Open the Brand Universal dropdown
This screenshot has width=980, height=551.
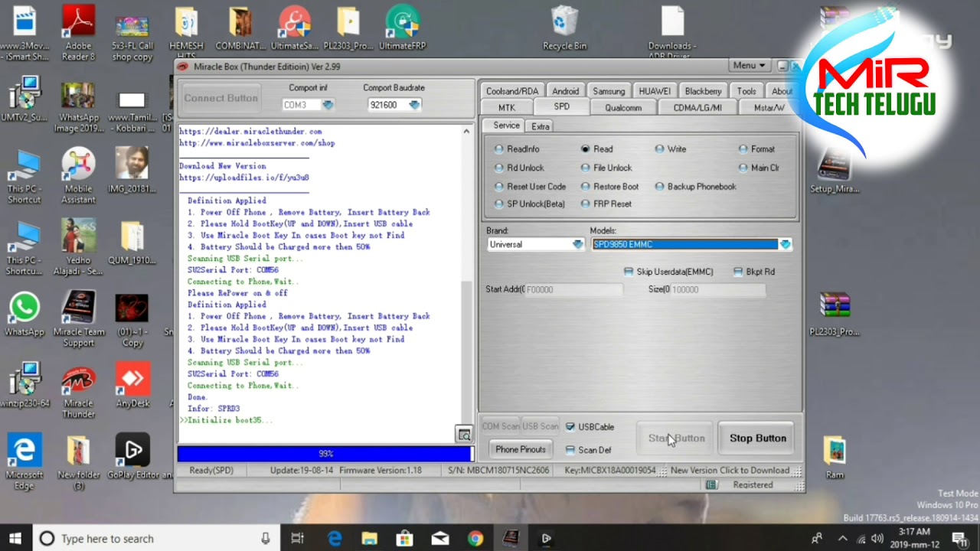(578, 244)
